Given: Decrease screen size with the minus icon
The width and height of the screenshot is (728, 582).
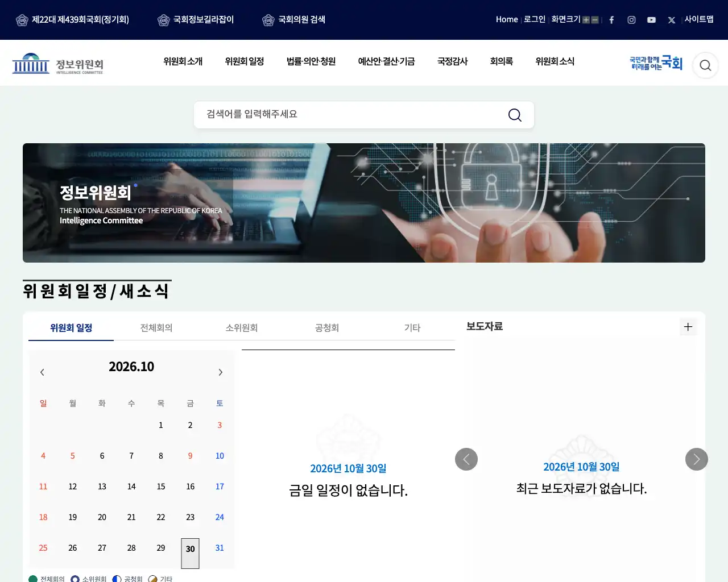Looking at the screenshot, I should (x=595, y=20).
